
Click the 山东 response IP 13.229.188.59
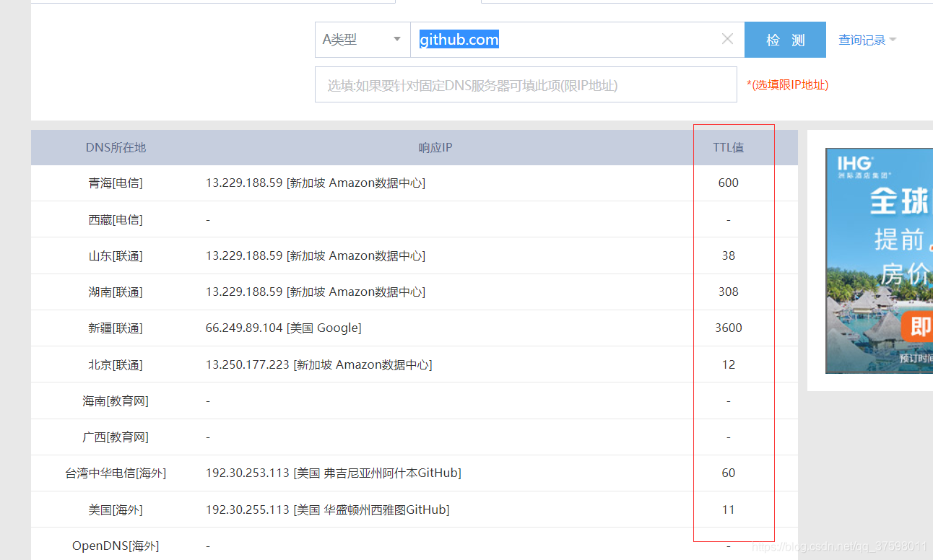click(x=316, y=255)
